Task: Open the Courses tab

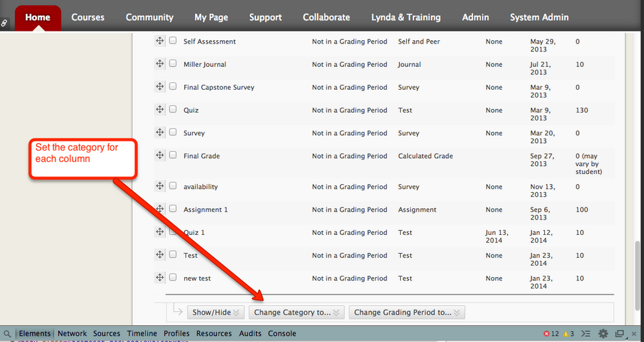Action: (x=88, y=17)
